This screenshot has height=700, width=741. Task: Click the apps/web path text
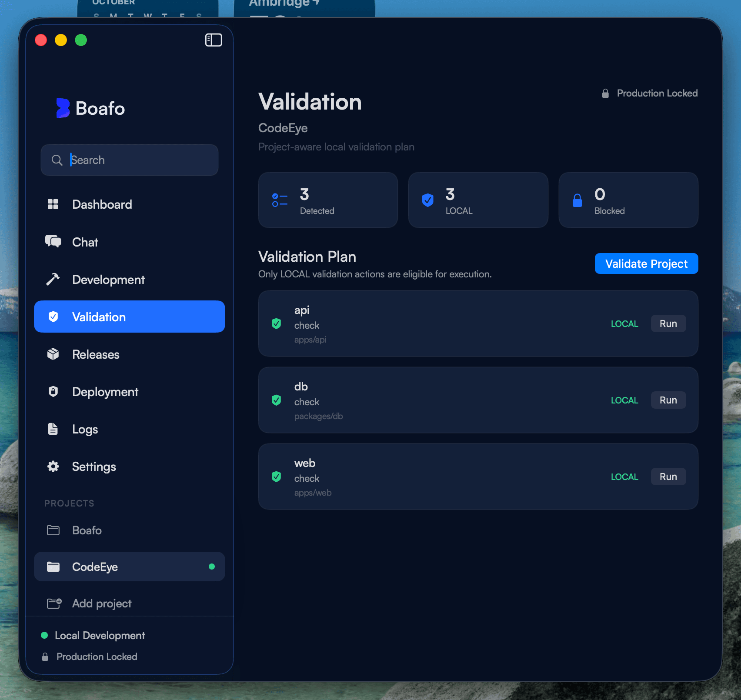(313, 493)
